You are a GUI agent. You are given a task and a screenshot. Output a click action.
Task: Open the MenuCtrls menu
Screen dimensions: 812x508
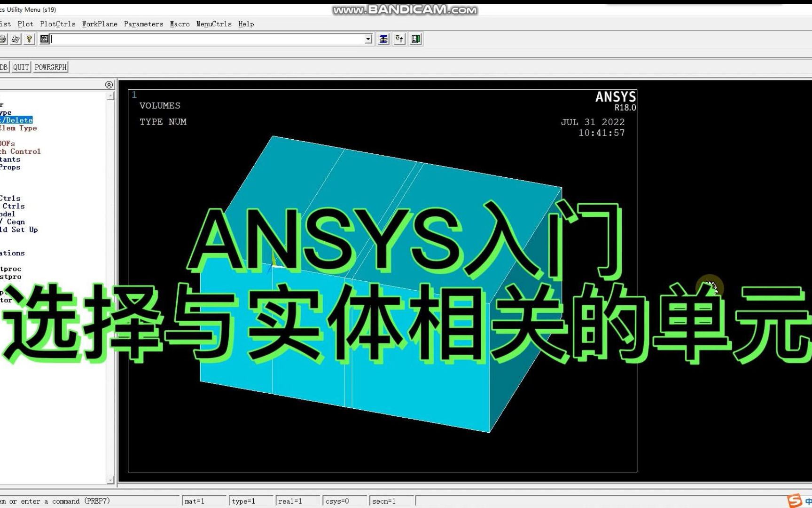(214, 24)
